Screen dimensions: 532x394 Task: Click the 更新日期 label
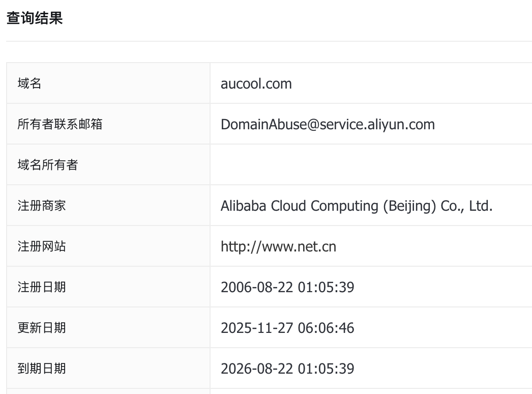tap(42, 328)
